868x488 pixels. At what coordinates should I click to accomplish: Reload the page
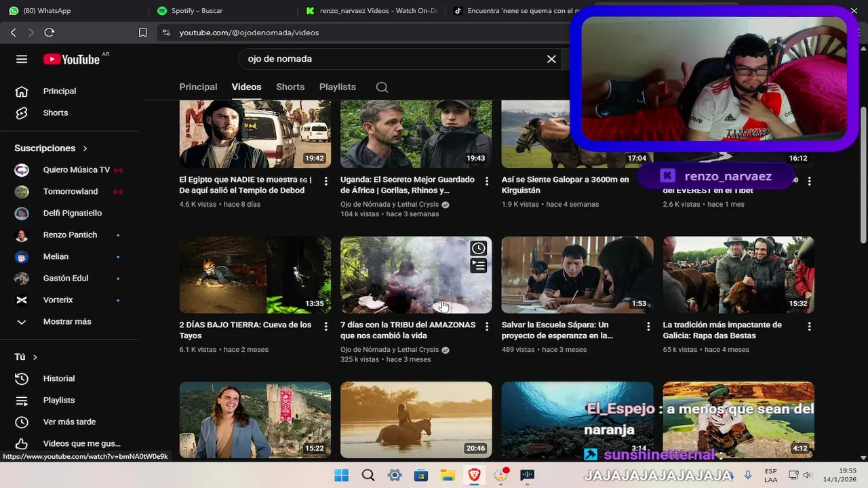coord(49,33)
